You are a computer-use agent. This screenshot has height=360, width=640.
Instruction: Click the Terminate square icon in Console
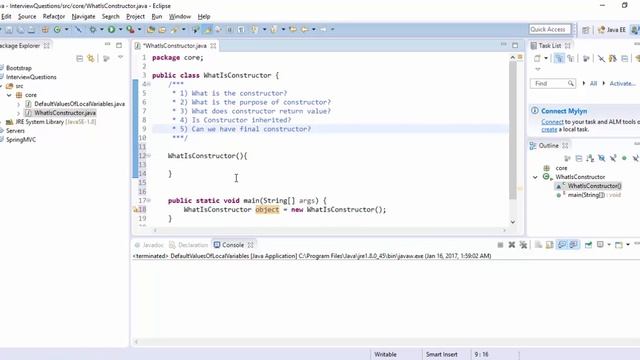coord(500,245)
